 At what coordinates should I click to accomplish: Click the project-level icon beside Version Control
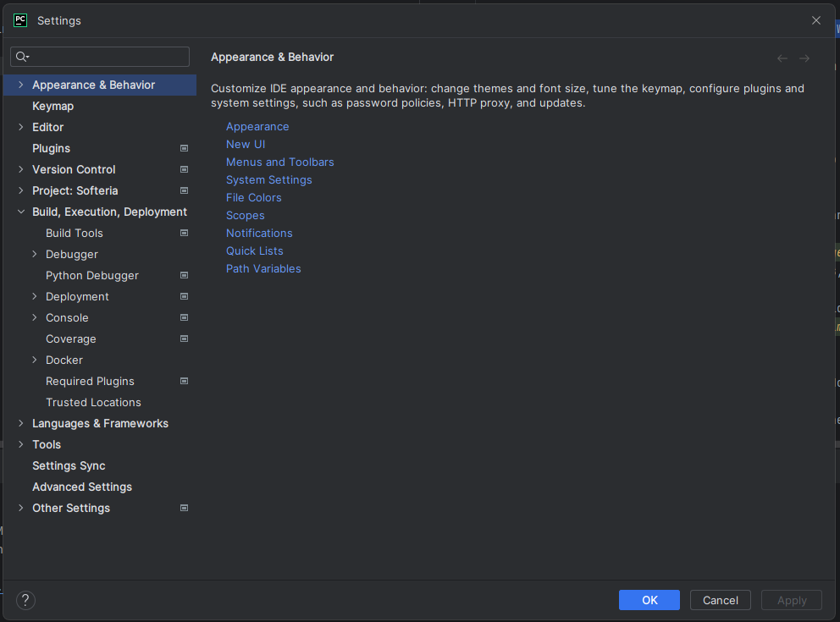(x=184, y=169)
